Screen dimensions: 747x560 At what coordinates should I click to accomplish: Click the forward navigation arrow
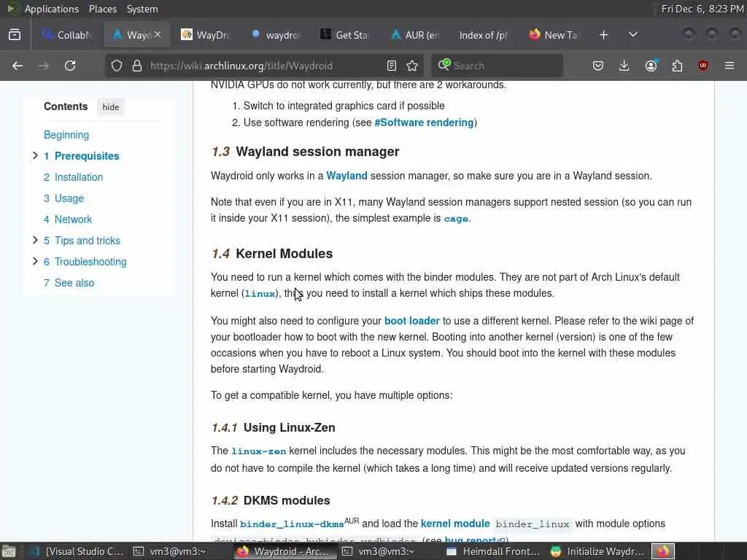[44, 66]
